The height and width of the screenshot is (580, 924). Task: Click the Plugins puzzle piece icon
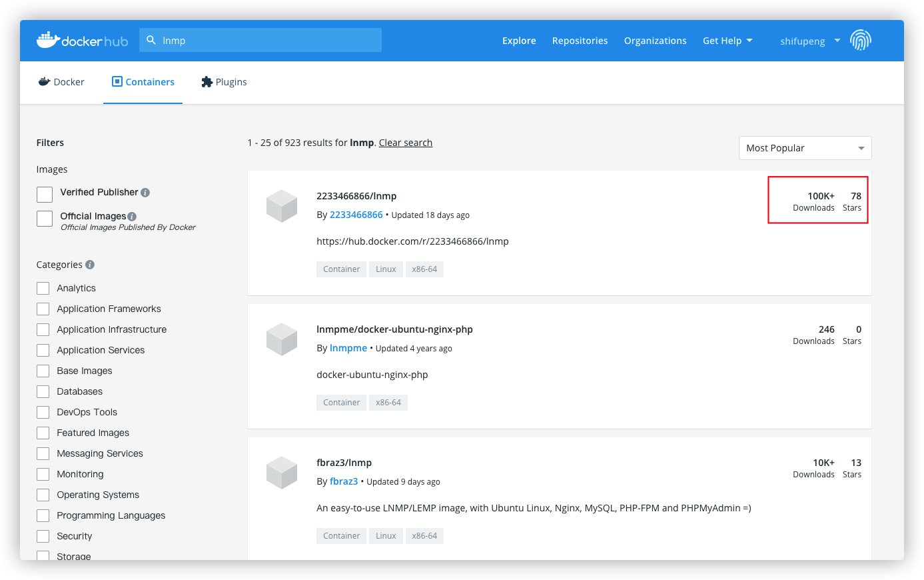tap(207, 81)
